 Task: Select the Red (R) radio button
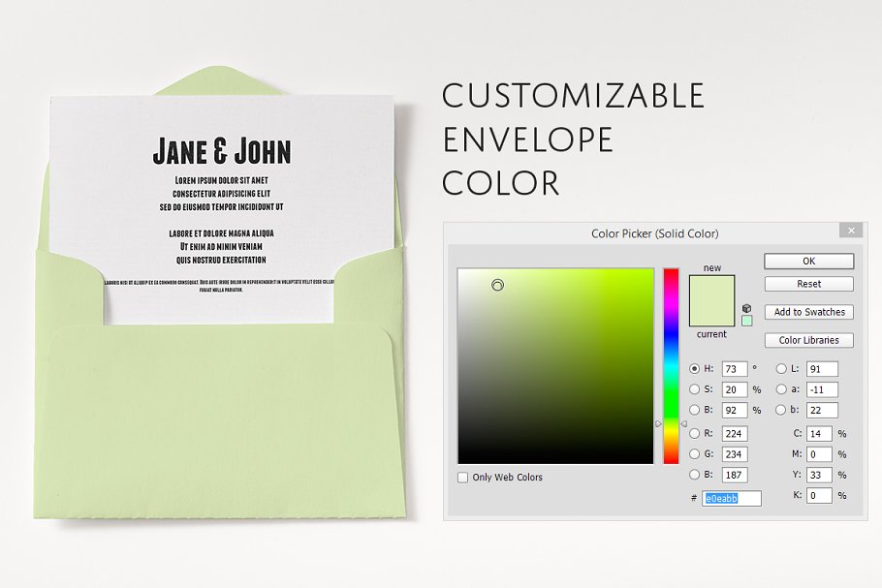[x=694, y=434]
